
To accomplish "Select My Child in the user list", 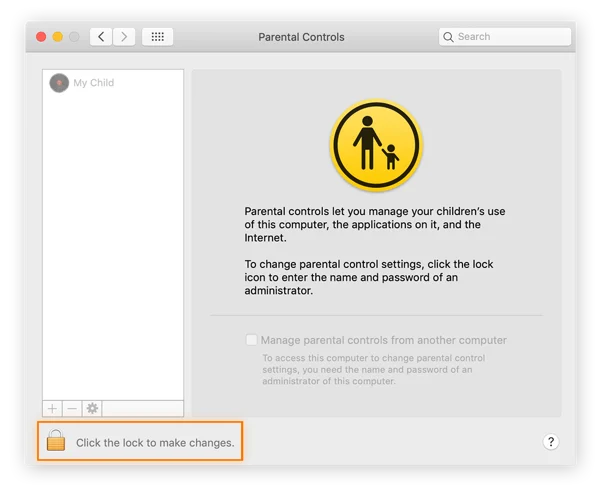I will click(94, 83).
